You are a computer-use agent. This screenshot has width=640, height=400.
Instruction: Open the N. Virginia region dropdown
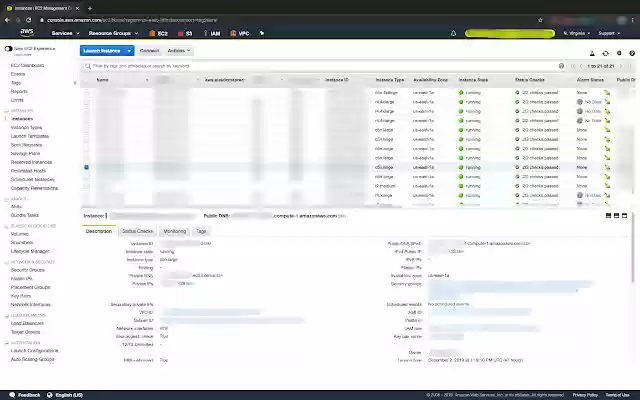click(576, 33)
